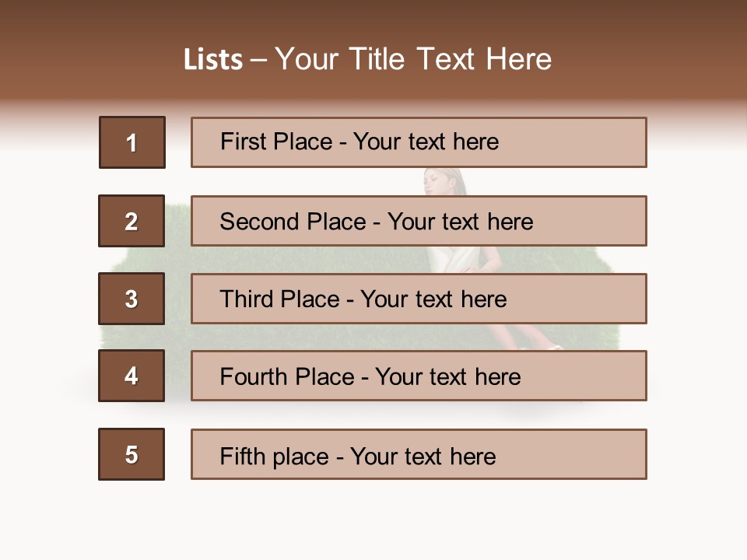The width and height of the screenshot is (747, 560).
Task: Click the number 1 box
Action: click(x=132, y=142)
